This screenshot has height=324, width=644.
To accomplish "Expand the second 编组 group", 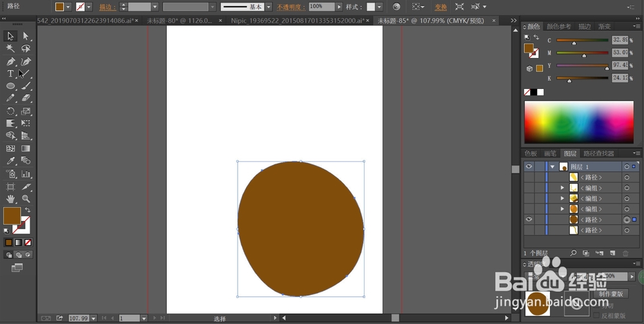I will (563, 198).
